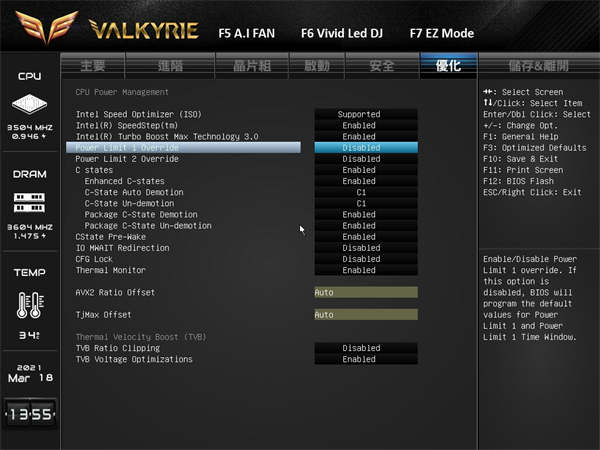Click the thermometer temperature icon
Screen dimensions: 600x450
click(x=30, y=305)
